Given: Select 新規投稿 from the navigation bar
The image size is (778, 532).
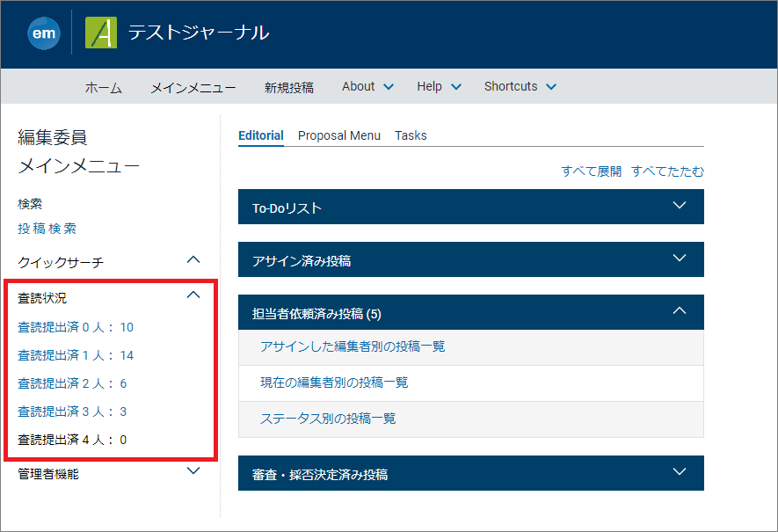Looking at the screenshot, I should (287, 86).
